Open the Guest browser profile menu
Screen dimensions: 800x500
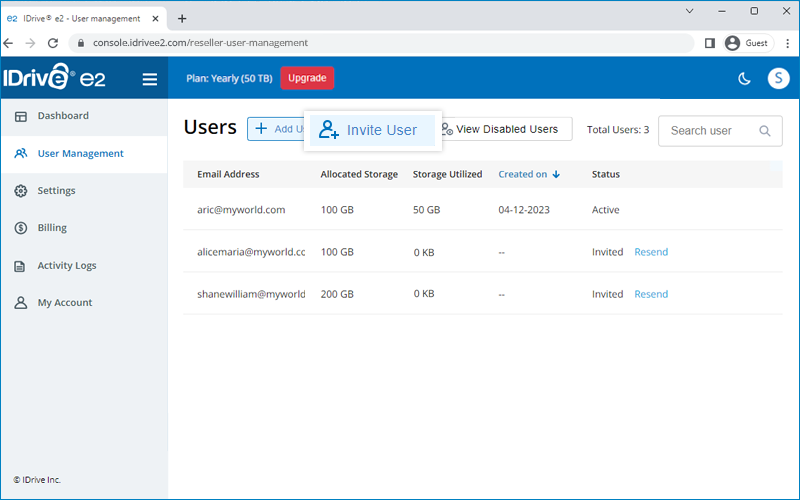pyautogui.click(x=746, y=43)
